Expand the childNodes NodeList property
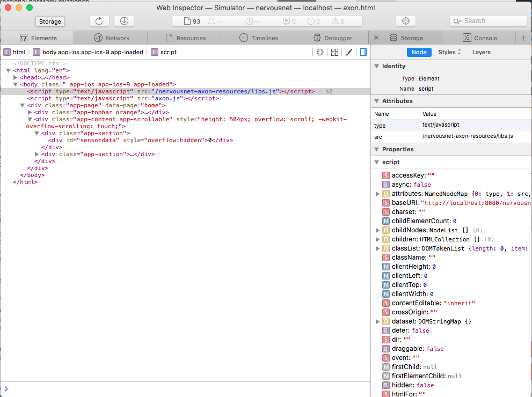532x397 pixels. click(x=377, y=230)
